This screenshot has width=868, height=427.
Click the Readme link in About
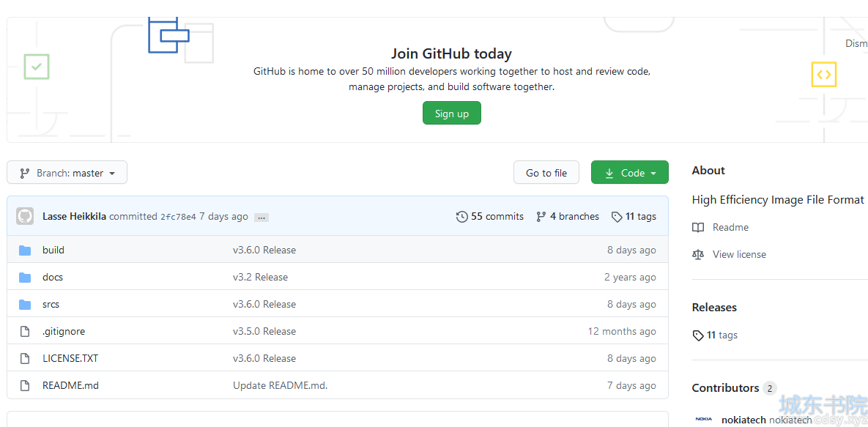coord(730,227)
